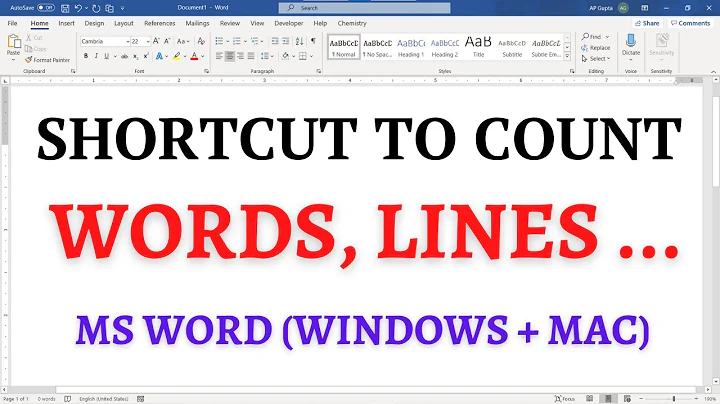Click Increase Indent icon
The image size is (720, 404).
coord(286,41)
